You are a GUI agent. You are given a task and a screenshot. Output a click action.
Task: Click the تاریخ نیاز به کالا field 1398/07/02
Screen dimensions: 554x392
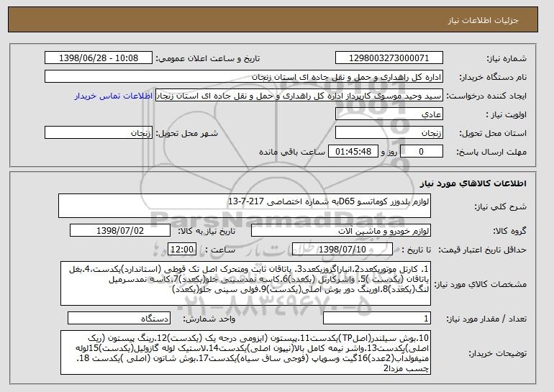pyautogui.click(x=120, y=231)
